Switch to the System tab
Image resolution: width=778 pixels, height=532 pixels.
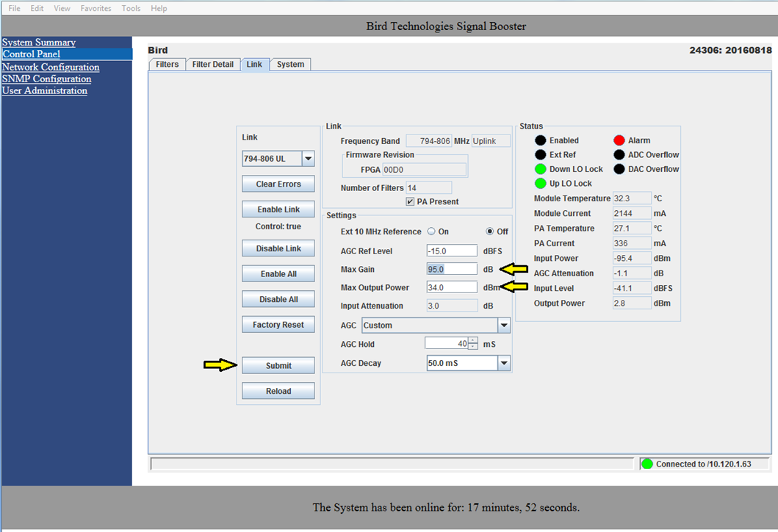(291, 65)
